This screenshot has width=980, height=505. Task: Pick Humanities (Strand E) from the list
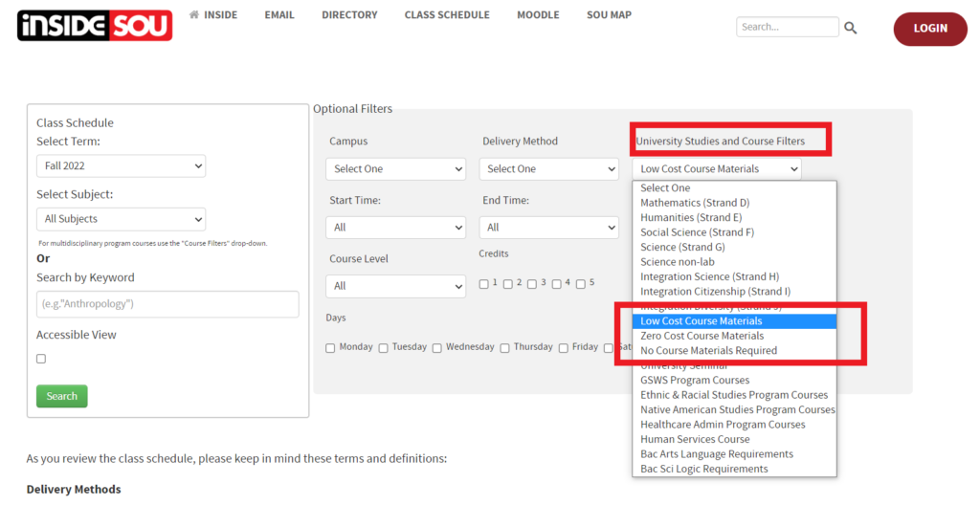695,218
